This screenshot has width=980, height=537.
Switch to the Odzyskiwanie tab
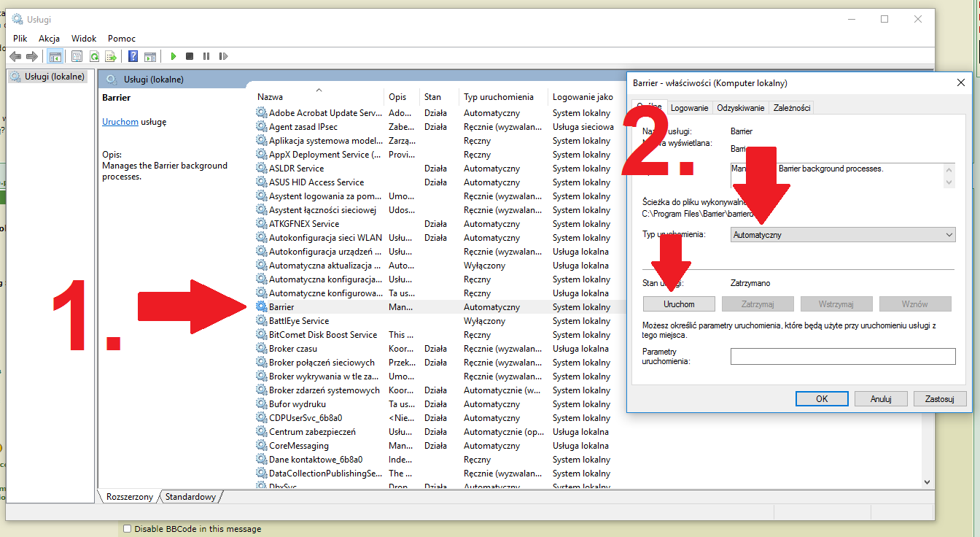point(741,108)
